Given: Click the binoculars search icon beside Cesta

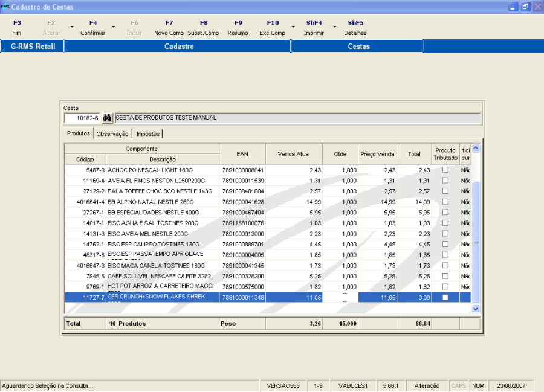Looking at the screenshot, I should pyautogui.click(x=108, y=118).
